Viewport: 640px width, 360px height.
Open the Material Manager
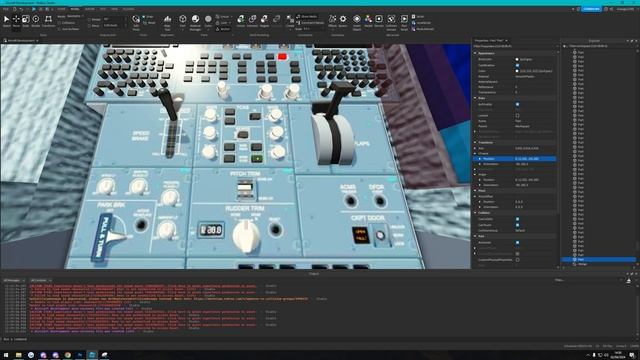[x=196, y=23]
